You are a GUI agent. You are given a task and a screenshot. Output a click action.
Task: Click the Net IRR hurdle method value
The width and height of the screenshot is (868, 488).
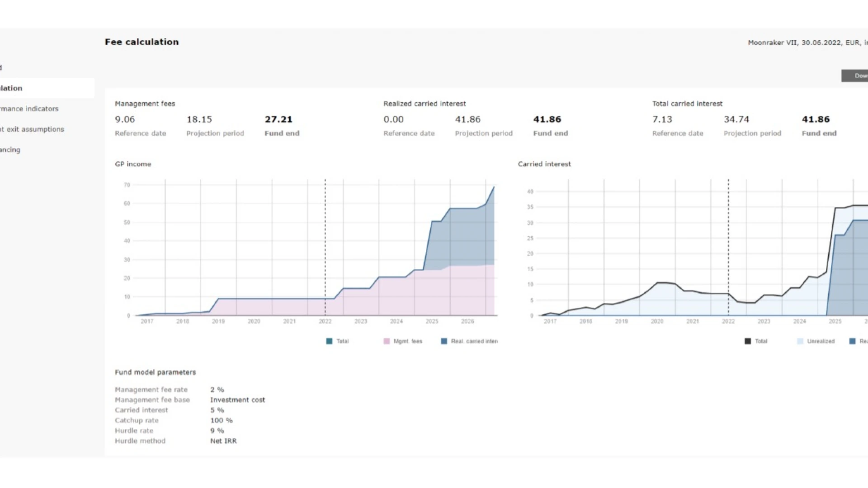pos(223,441)
